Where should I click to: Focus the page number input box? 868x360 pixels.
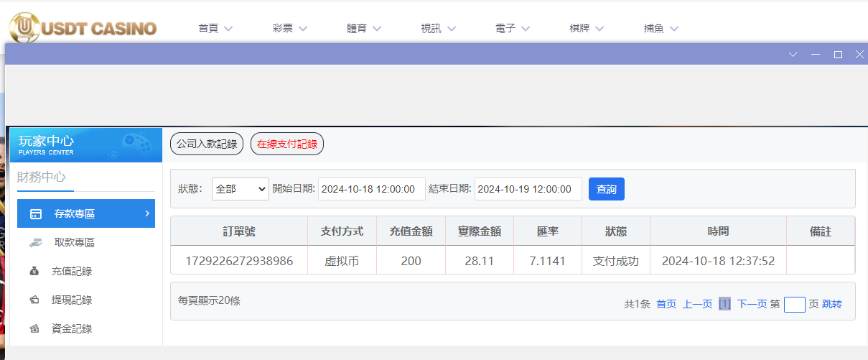click(x=794, y=305)
